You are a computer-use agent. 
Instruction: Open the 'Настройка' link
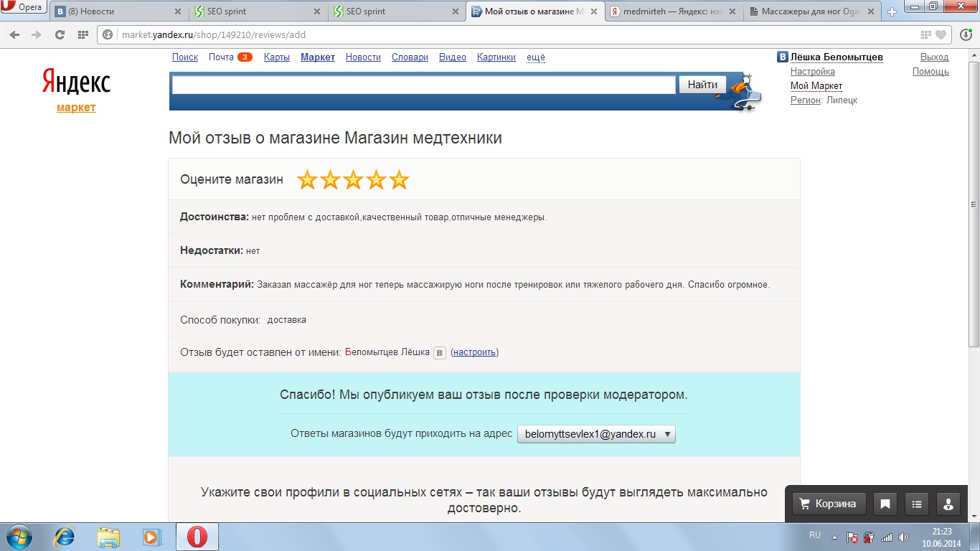(x=813, y=72)
